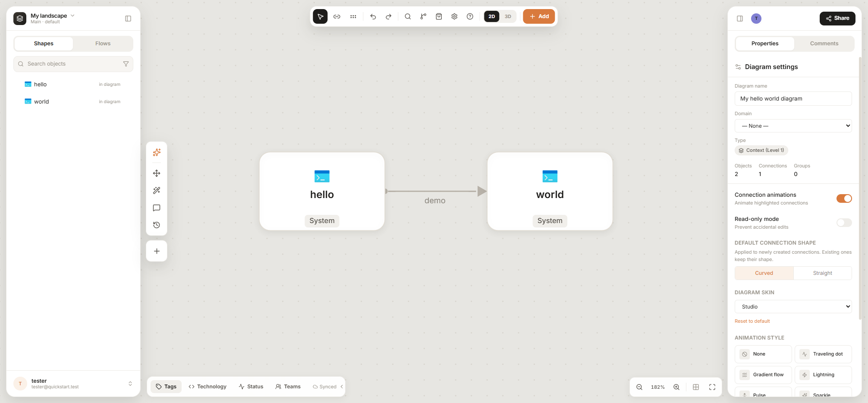Image resolution: width=868 pixels, height=403 pixels.
Task: Click the undo arrow icon
Action: [x=373, y=16]
